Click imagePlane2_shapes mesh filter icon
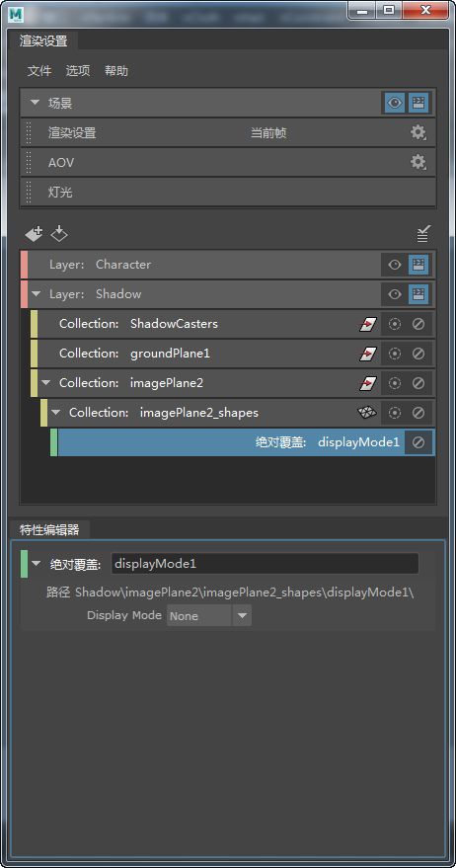This screenshot has width=456, height=868. [368, 413]
